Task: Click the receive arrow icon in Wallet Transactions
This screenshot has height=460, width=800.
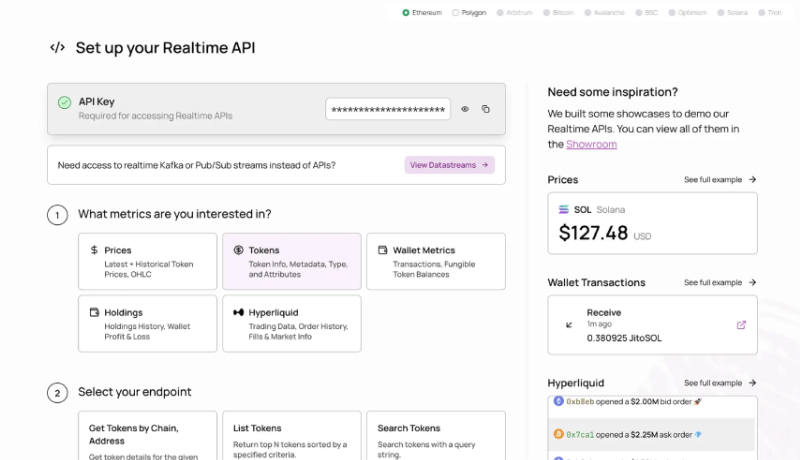Action: coord(570,325)
